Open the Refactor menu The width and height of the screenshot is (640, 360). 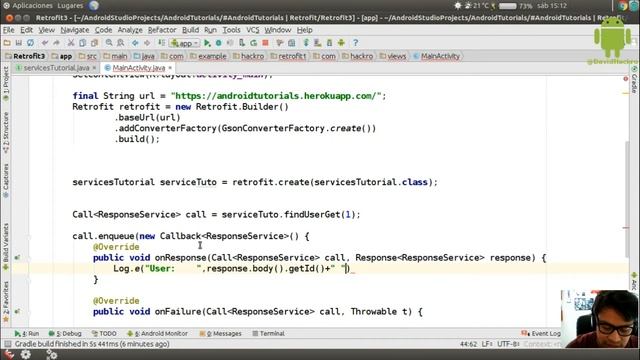tap(162, 30)
